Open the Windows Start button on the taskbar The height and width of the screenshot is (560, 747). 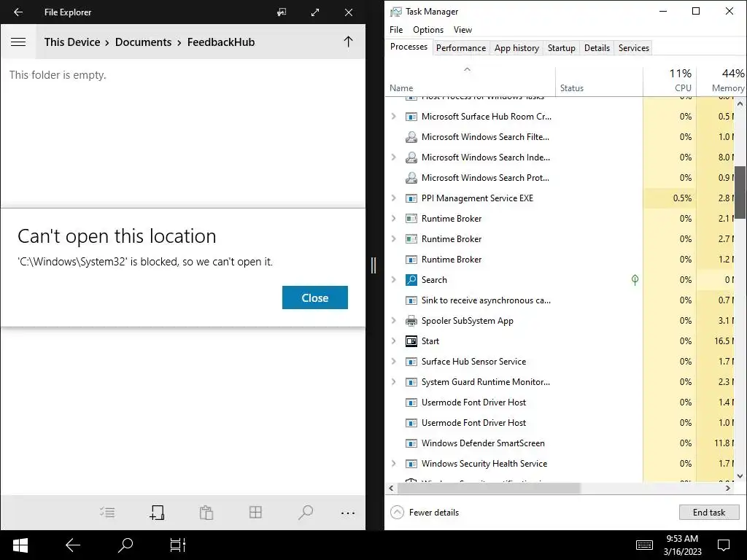(20, 545)
